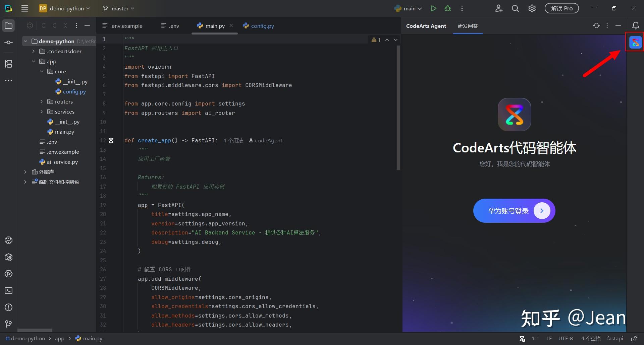Switch to .env.example tab

[122, 26]
